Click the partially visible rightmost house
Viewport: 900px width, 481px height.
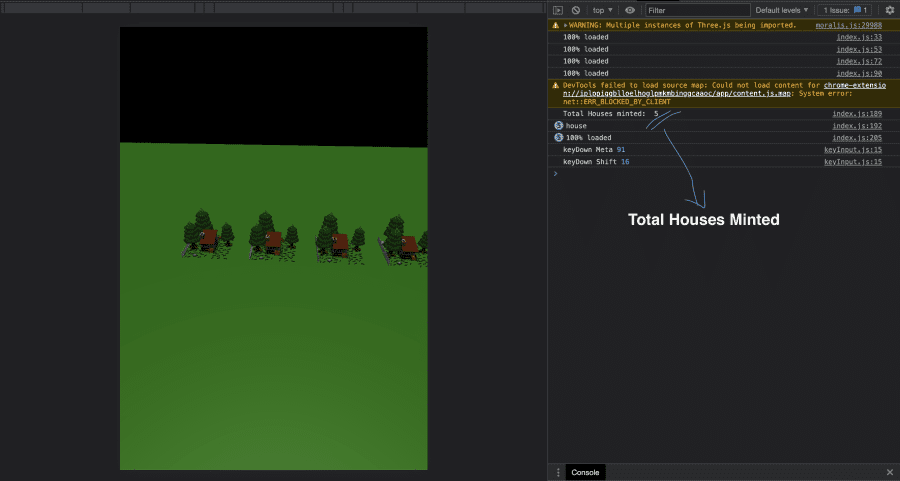[x=409, y=246]
